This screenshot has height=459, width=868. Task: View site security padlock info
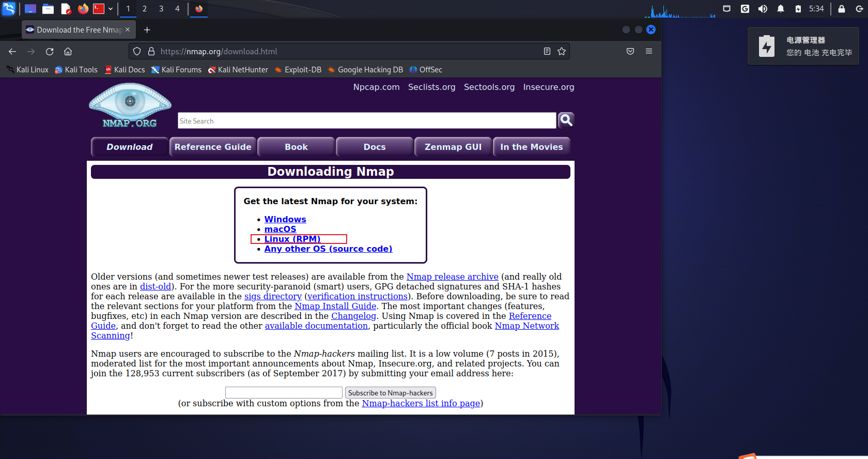151,51
